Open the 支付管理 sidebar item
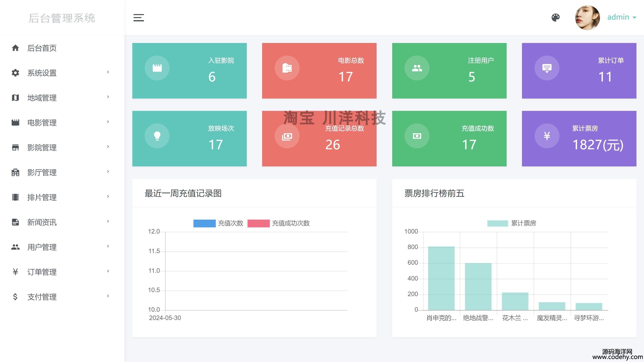This screenshot has width=644, height=362. pos(42,297)
